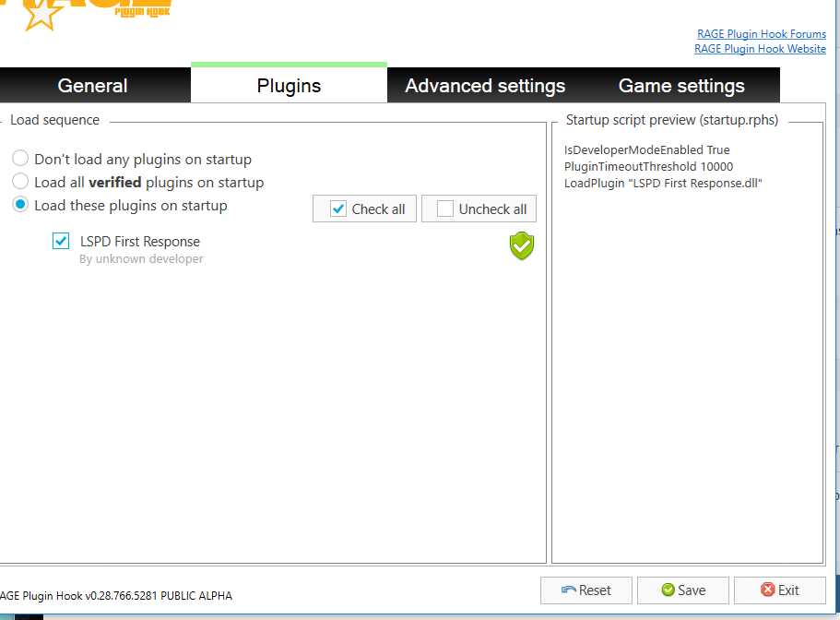Click the green verified shield icon
The height and width of the screenshot is (620, 840).
[521, 245]
